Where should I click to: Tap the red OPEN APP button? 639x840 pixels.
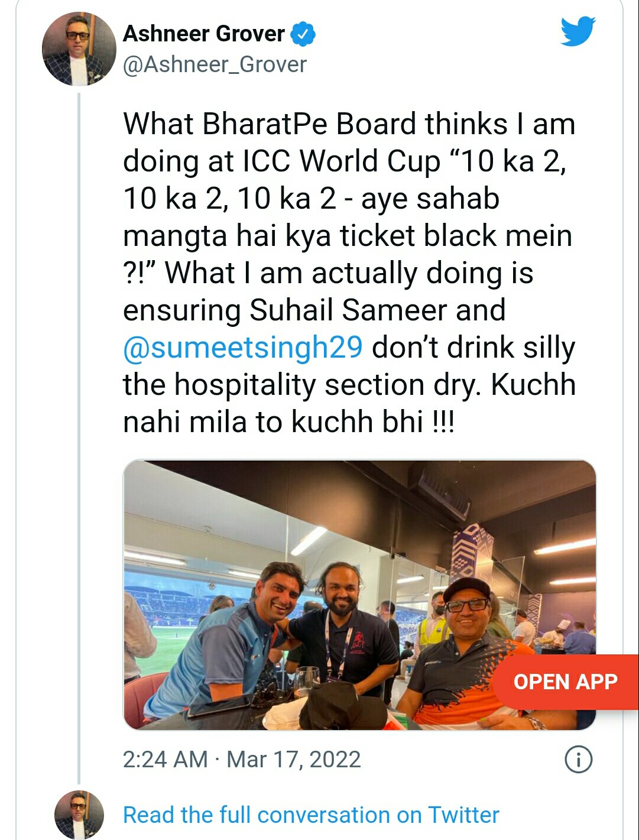point(565,682)
